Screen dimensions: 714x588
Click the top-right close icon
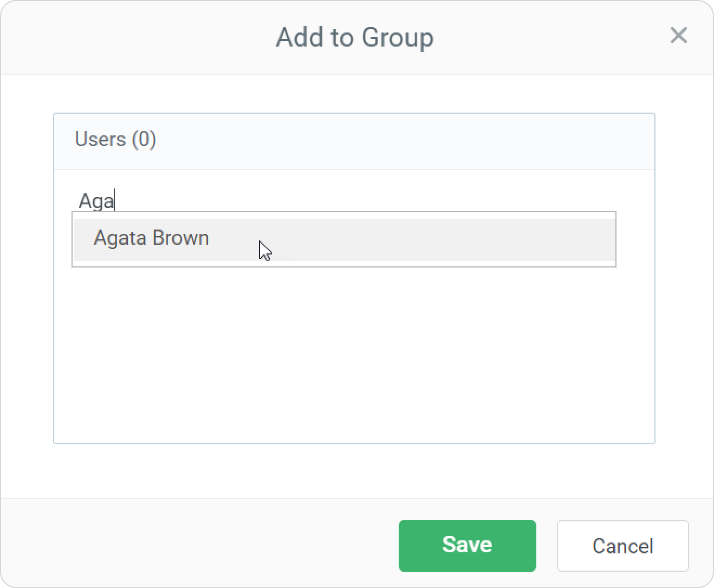pyautogui.click(x=678, y=36)
